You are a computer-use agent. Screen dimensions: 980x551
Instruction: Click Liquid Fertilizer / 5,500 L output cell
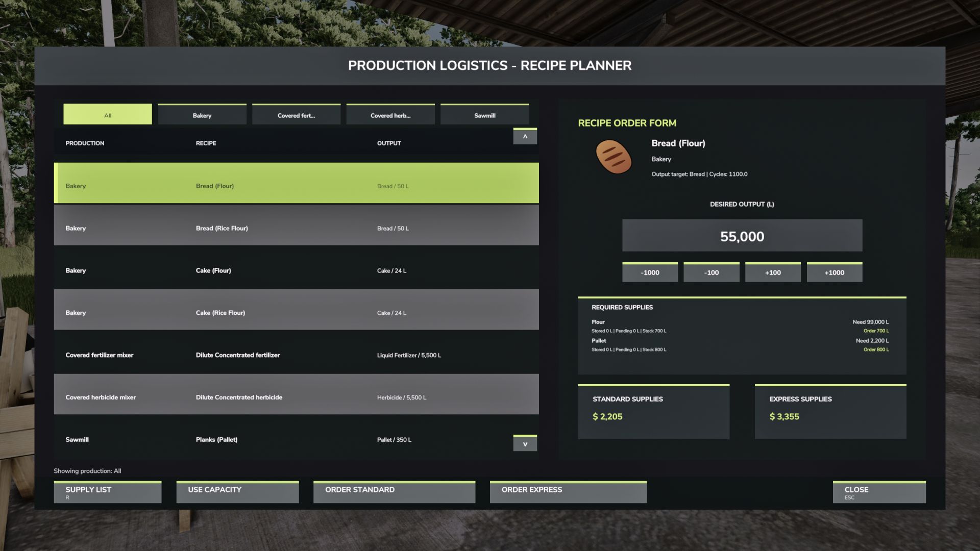coord(409,356)
